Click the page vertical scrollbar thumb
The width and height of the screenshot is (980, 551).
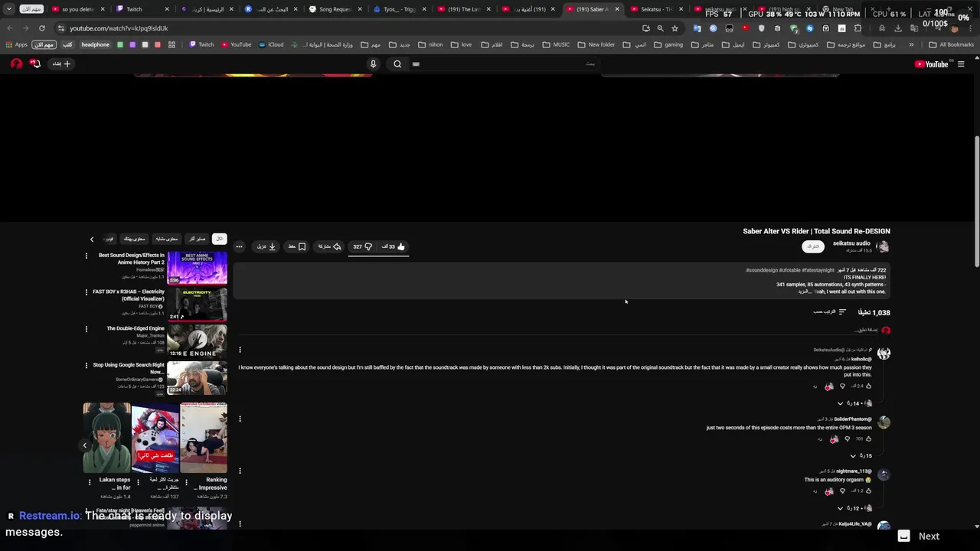pos(976,202)
